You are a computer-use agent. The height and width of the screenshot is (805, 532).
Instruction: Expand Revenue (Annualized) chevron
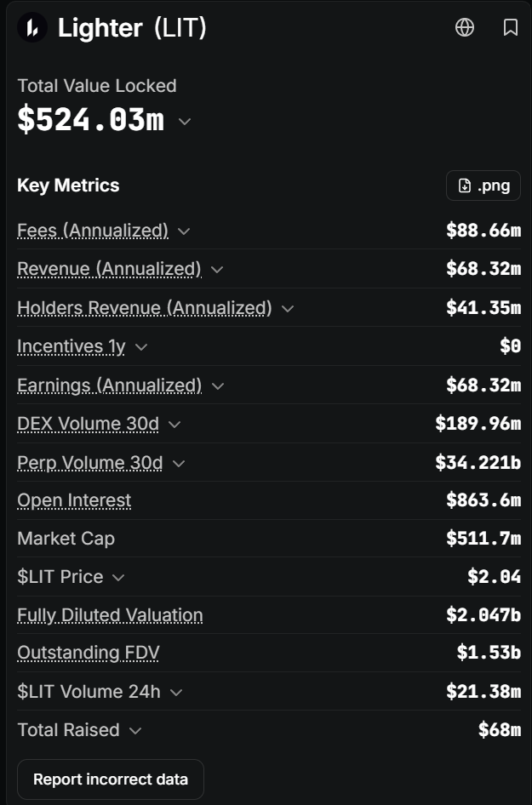coord(217,270)
